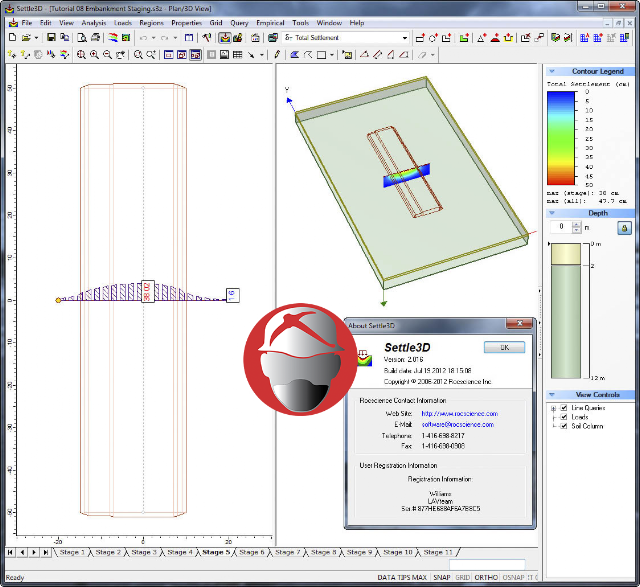Click the Zoom out magnifier icon
The height and width of the screenshot is (587, 640).
pos(107,55)
